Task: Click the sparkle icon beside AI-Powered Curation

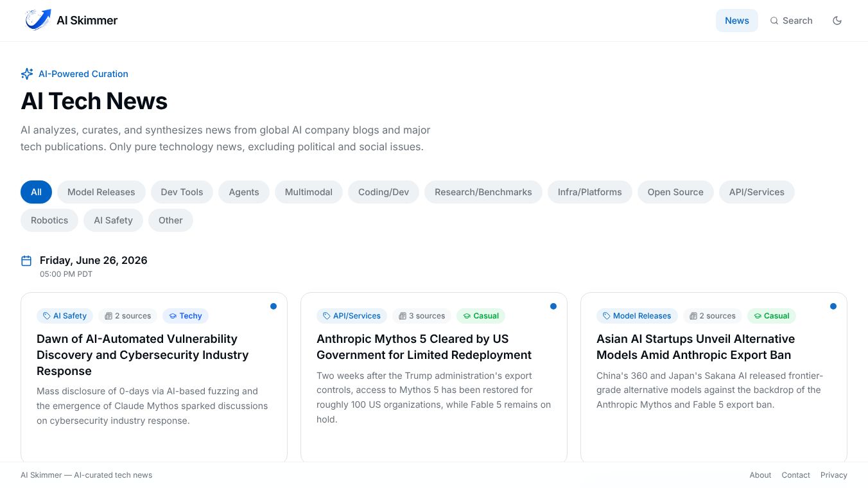Action: tap(27, 74)
